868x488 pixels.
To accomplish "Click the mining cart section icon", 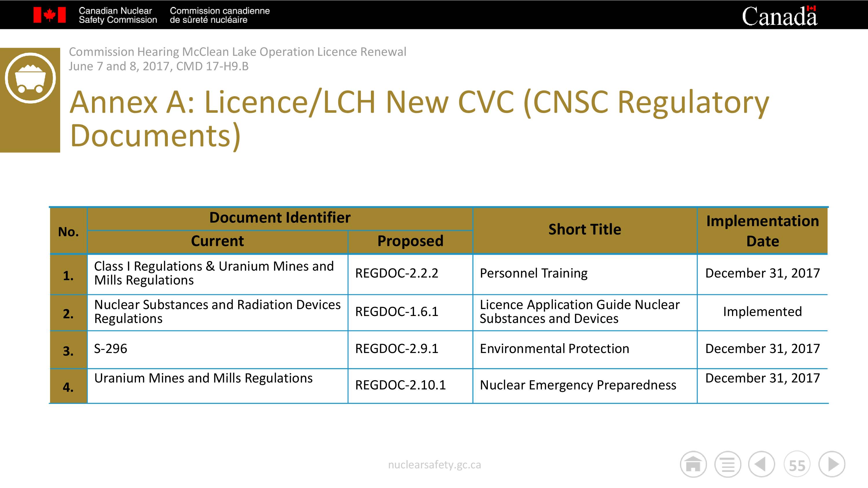I will click(x=30, y=78).
